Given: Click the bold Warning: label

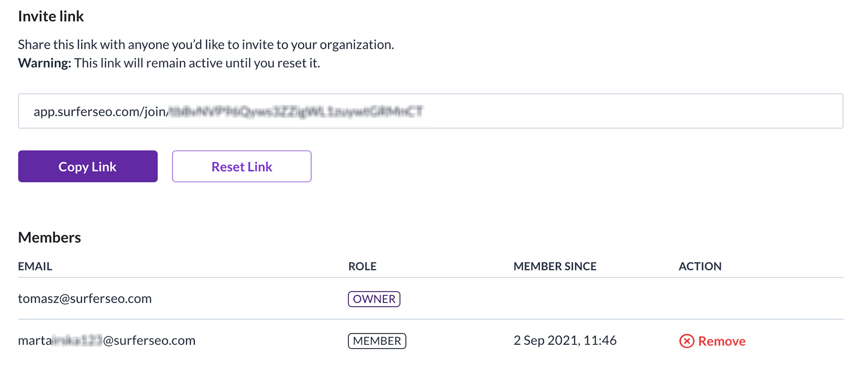Looking at the screenshot, I should pos(45,63).
